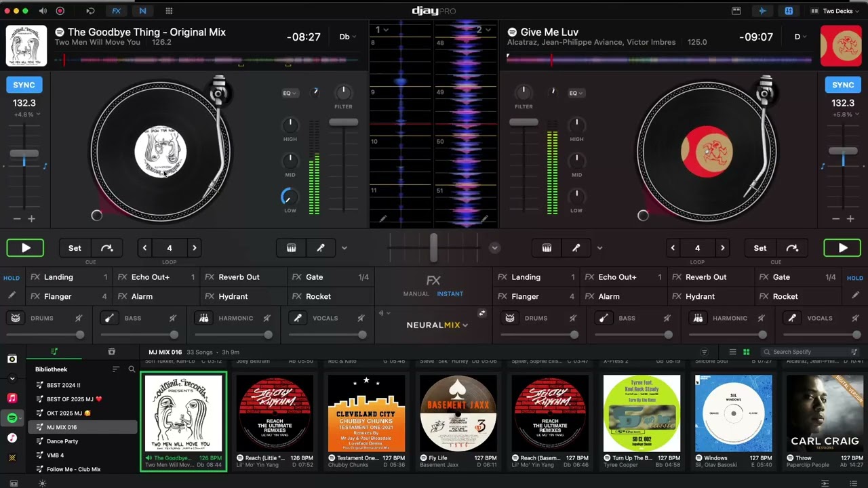Open the waveform 1 zoom dropdown
Viewport: 868px width, 488px height.
click(x=382, y=30)
